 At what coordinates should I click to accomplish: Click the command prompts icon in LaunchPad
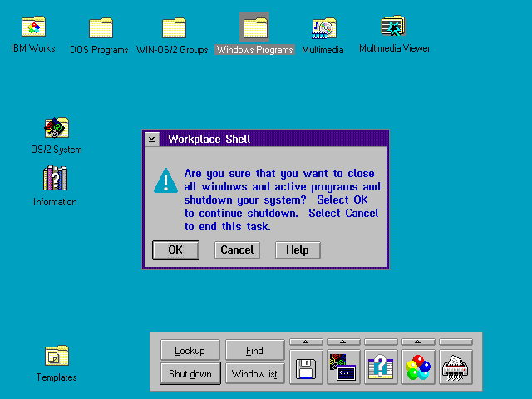click(343, 367)
